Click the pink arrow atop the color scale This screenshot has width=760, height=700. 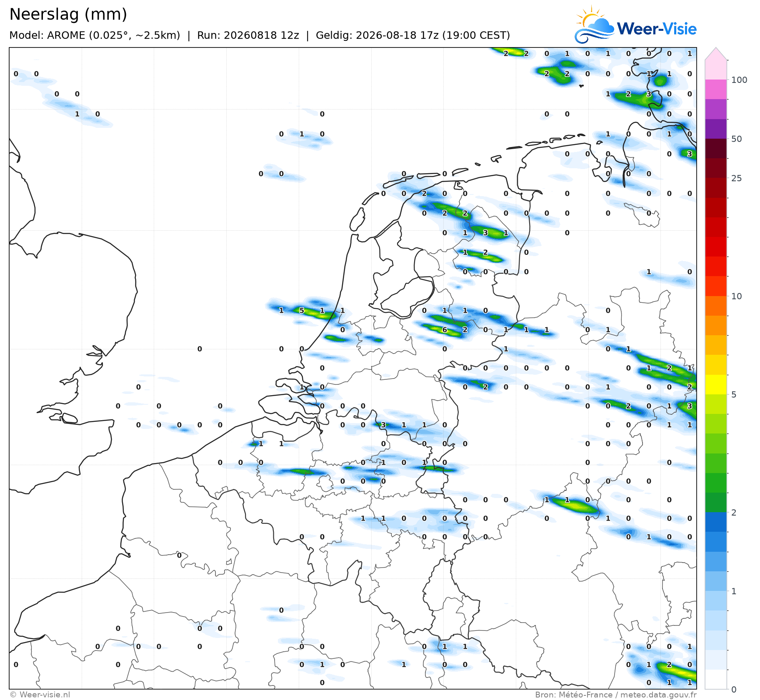point(716,54)
